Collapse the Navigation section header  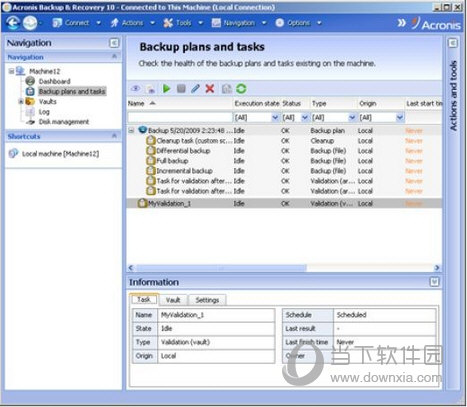click(x=114, y=57)
